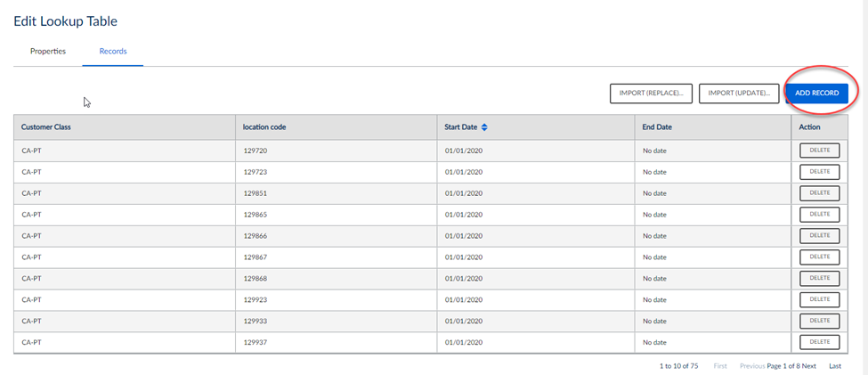Select the Records tab
This screenshot has width=868, height=375.
click(113, 52)
